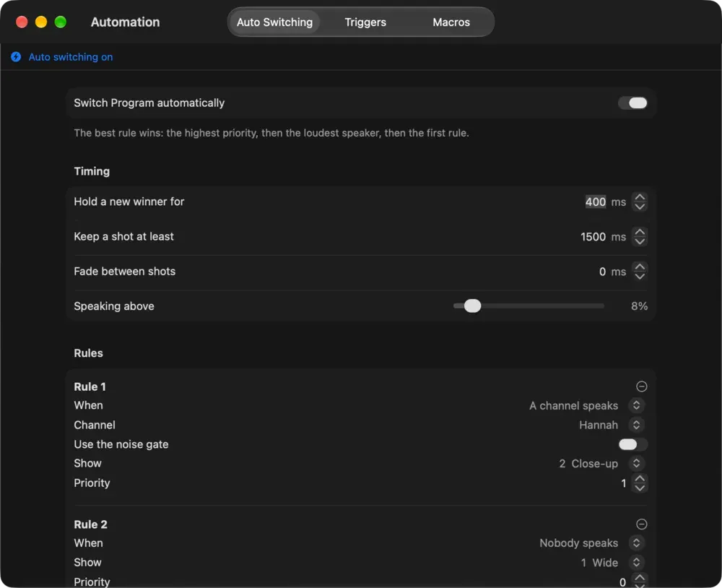Decrease 'Keep a shot at least' value
722x588 pixels.
click(640, 241)
